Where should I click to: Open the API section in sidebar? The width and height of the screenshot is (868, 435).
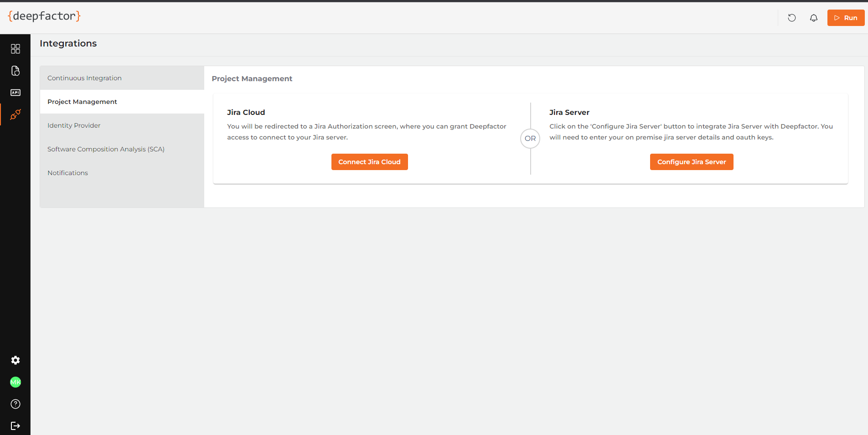15,93
